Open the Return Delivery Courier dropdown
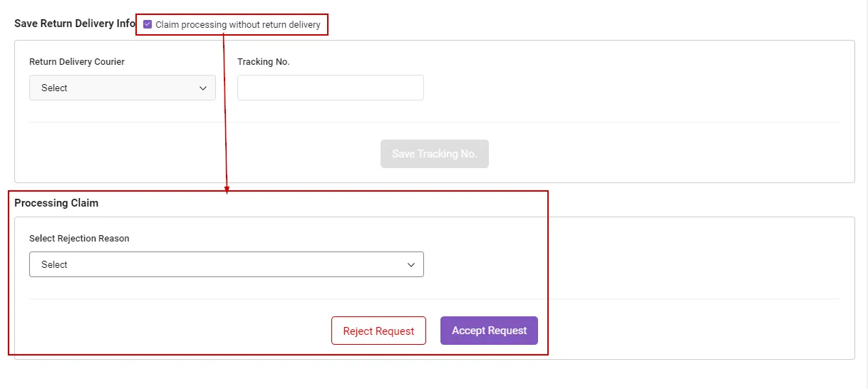 122,88
